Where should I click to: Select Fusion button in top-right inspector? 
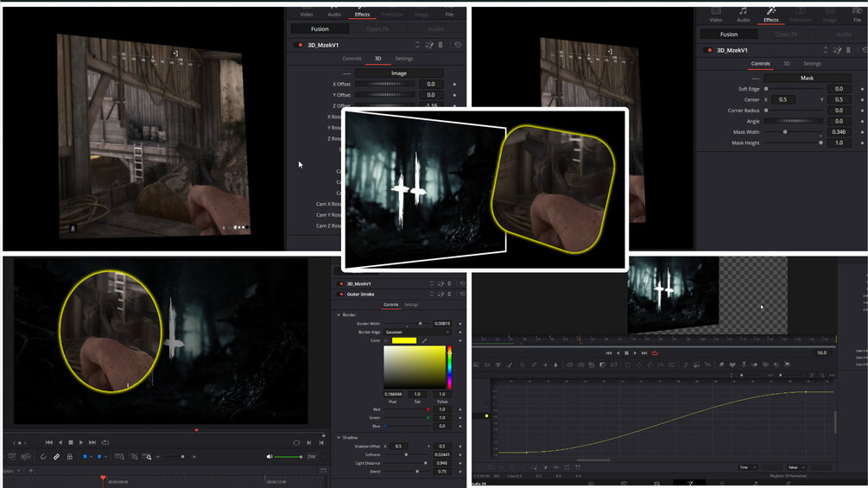tap(728, 34)
